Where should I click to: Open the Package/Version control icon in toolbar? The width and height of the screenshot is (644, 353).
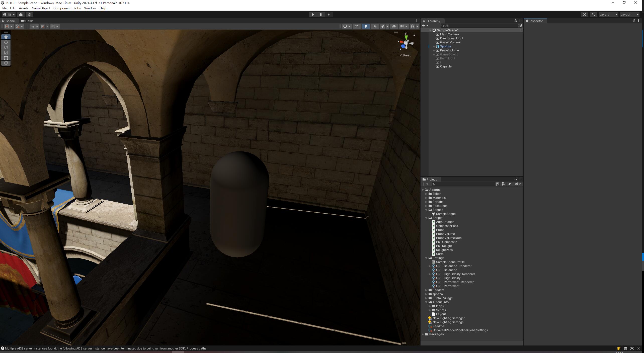click(30, 15)
